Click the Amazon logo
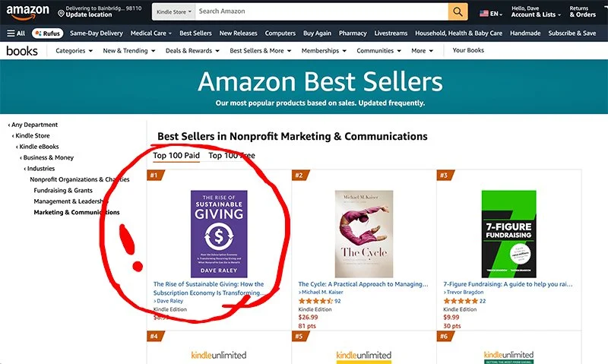Viewport: 608px width, 364px height. (27, 12)
